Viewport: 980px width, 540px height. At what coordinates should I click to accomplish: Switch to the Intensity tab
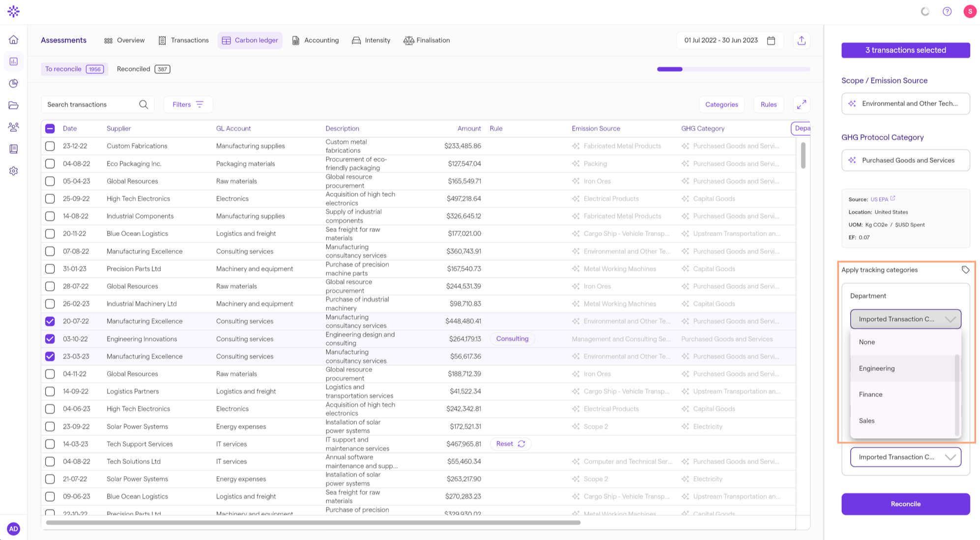[371, 40]
